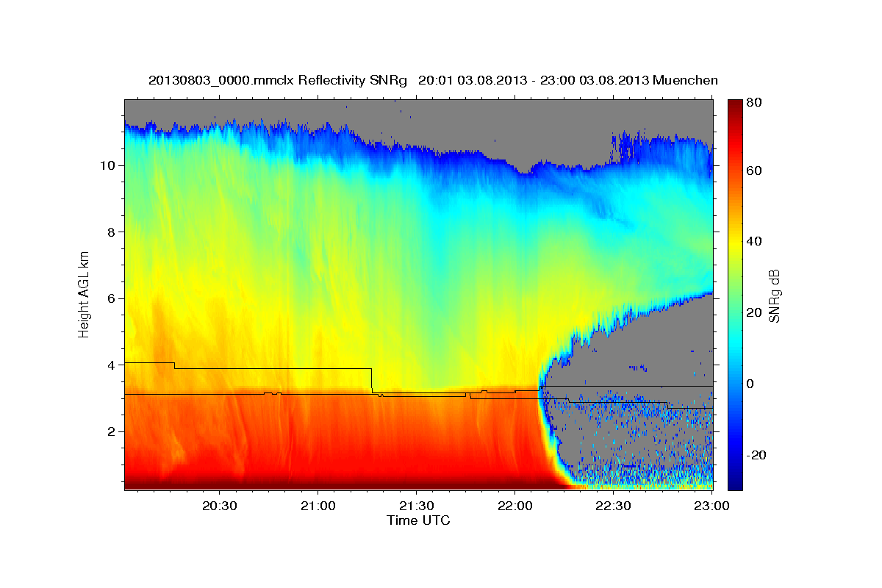
Task: Click the dark red top of the colorbar
Action: 735,107
